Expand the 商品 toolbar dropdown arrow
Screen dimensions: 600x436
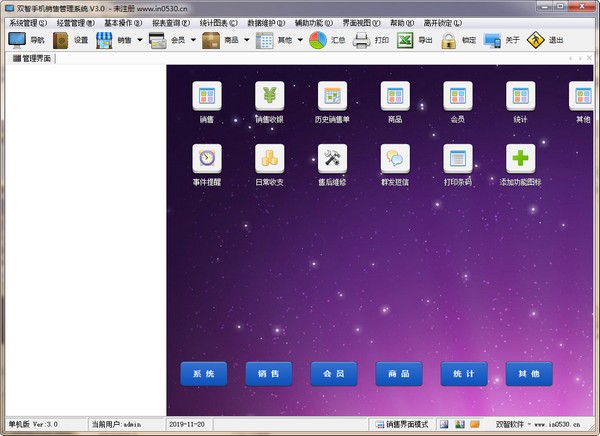pos(246,41)
